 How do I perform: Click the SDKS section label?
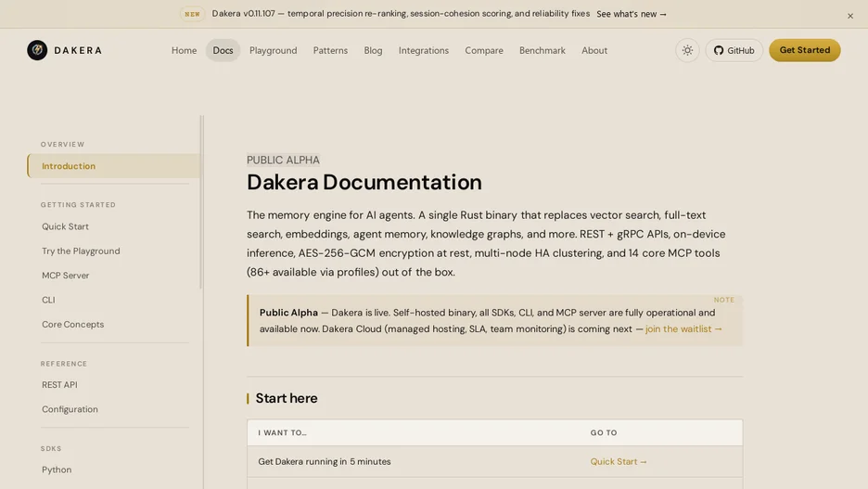tap(51, 448)
